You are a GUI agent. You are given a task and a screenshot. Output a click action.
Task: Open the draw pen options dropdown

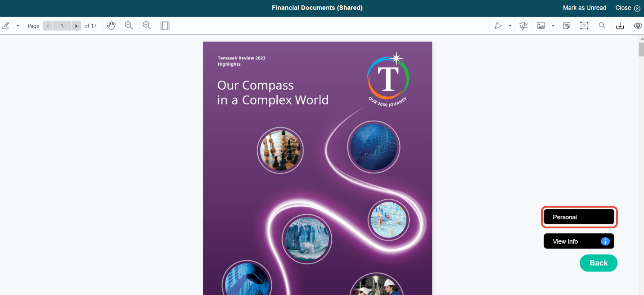[18, 26]
